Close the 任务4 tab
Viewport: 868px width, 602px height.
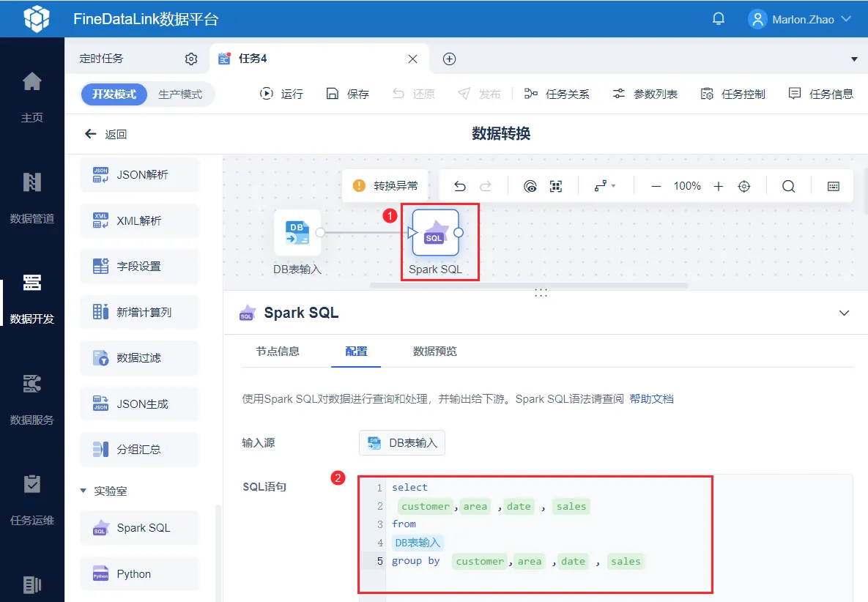(x=412, y=59)
